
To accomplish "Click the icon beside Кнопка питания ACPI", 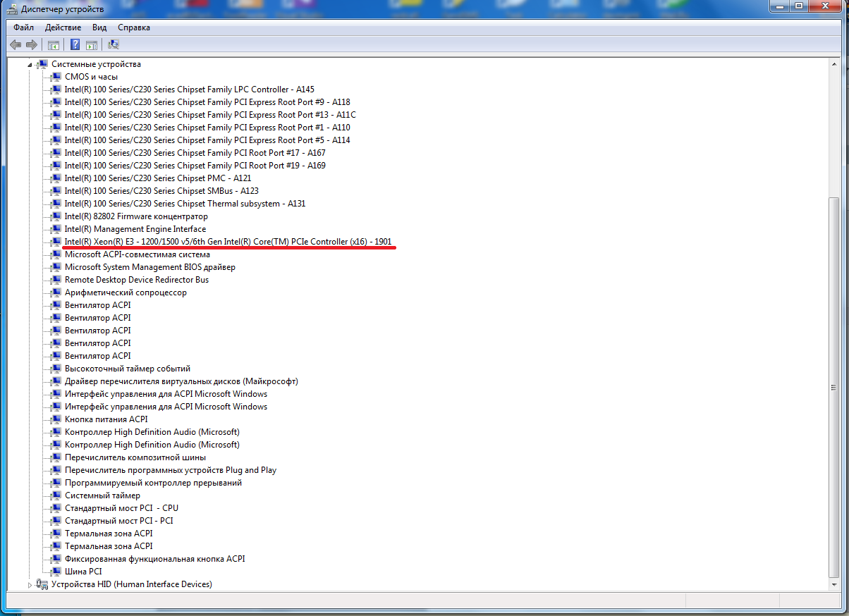I will tap(56, 419).
